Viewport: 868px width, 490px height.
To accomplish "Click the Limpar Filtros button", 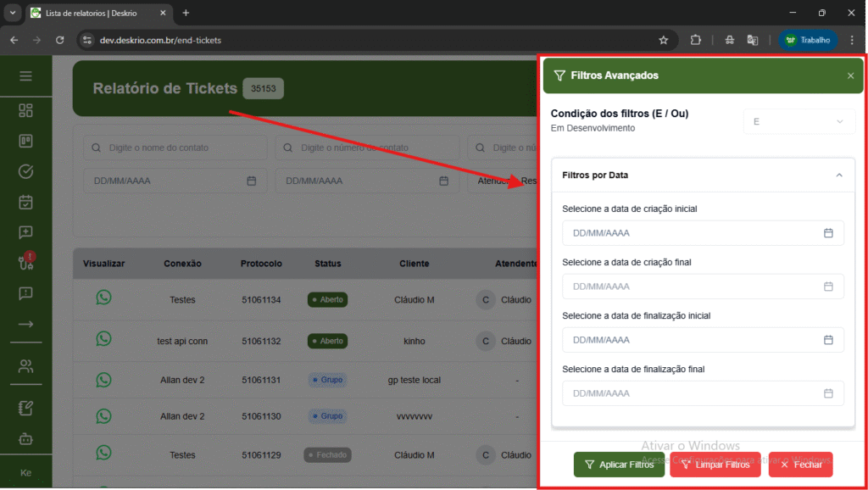I will (x=715, y=465).
